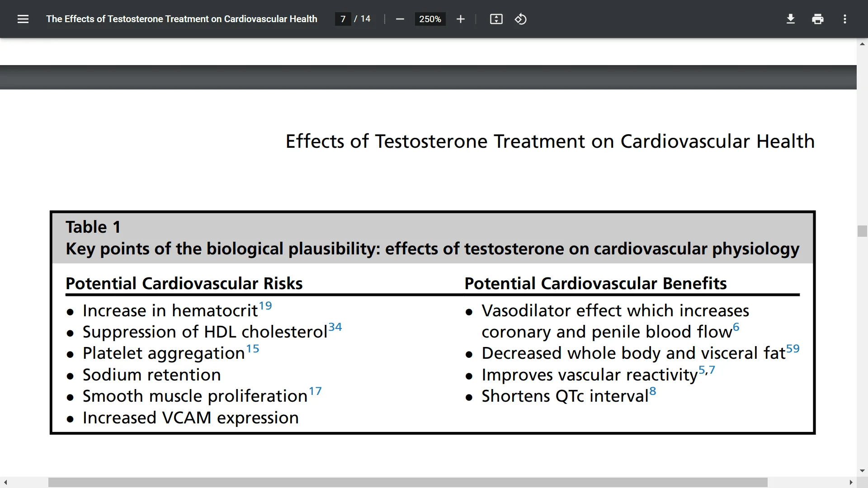Rotate the document counterclockwise
Screen dimensions: 868x488
pos(520,19)
